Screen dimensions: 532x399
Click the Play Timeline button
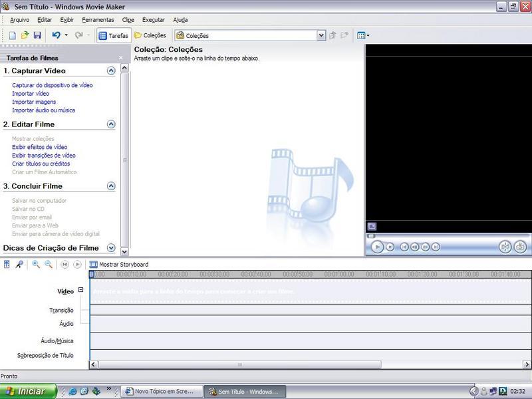pos(77,264)
